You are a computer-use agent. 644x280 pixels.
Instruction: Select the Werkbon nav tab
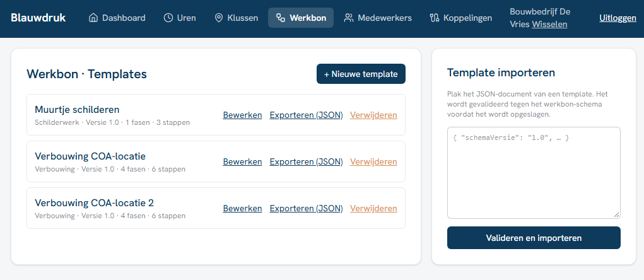click(301, 18)
